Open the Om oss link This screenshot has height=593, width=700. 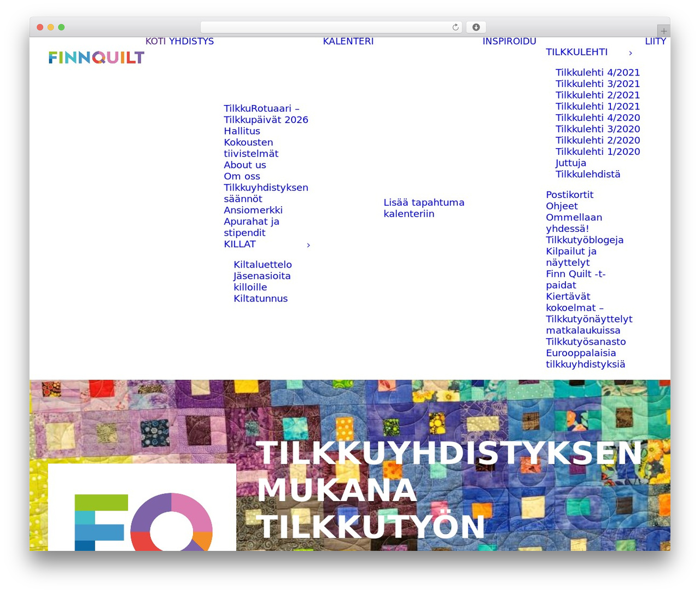click(242, 176)
